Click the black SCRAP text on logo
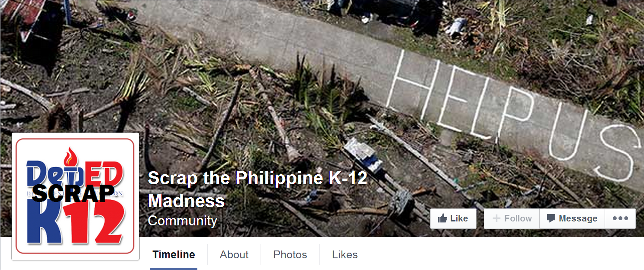This screenshot has height=270, width=644. [x=74, y=193]
